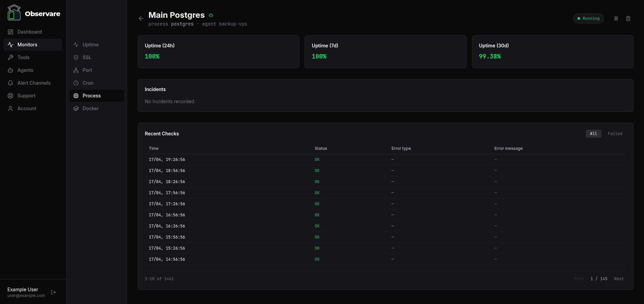The image size is (644, 304).
Task: Click the Alert Channels bell icon
Action: (x=10, y=83)
